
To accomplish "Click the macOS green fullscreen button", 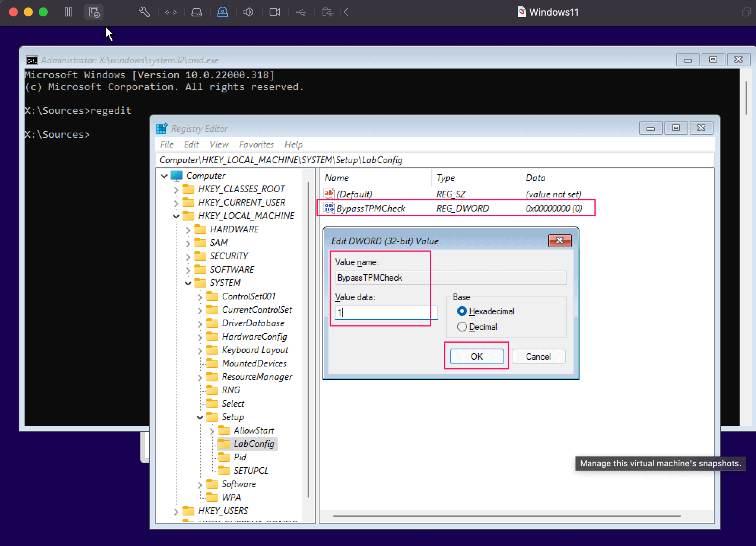I will [43, 12].
